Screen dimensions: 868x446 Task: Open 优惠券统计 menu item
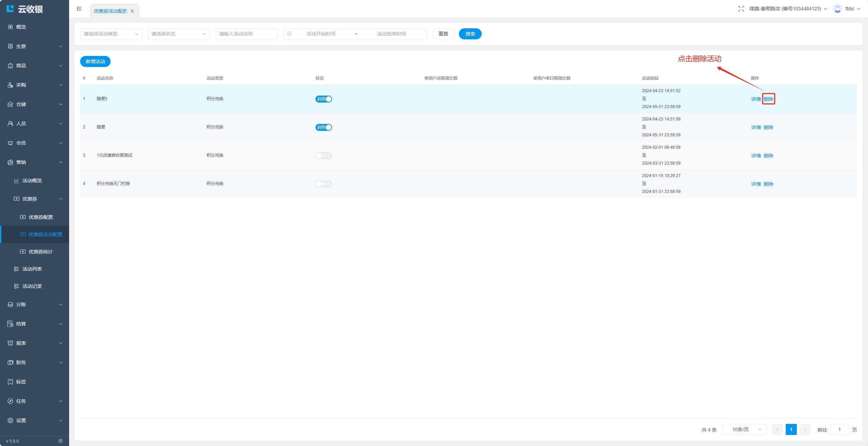click(x=40, y=252)
